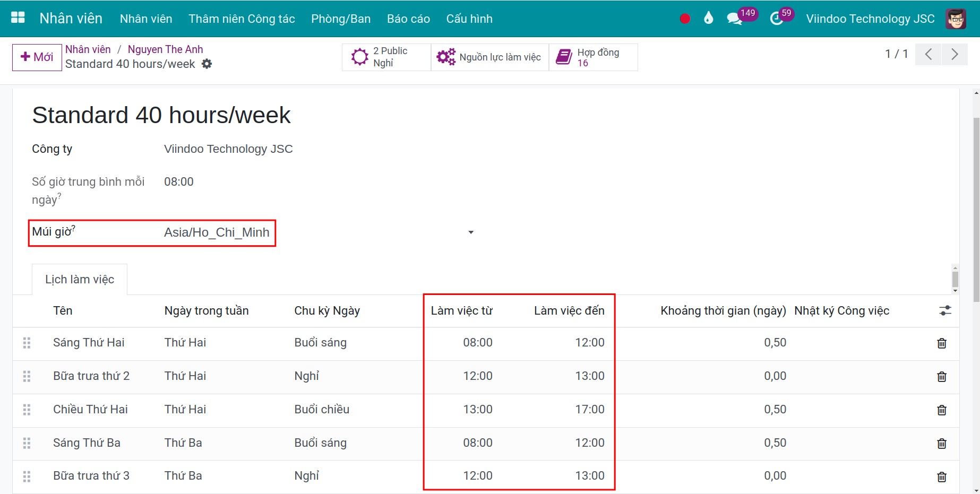Viewport: 980px width, 494px height.
Task: Open the 2 Public Nghỉ stat button
Action: [x=386, y=57]
